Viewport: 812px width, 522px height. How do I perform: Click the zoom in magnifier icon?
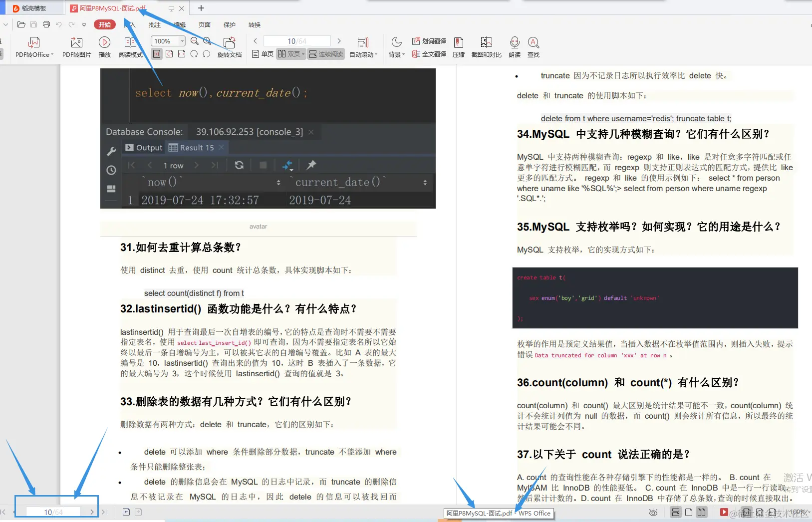[208, 41]
